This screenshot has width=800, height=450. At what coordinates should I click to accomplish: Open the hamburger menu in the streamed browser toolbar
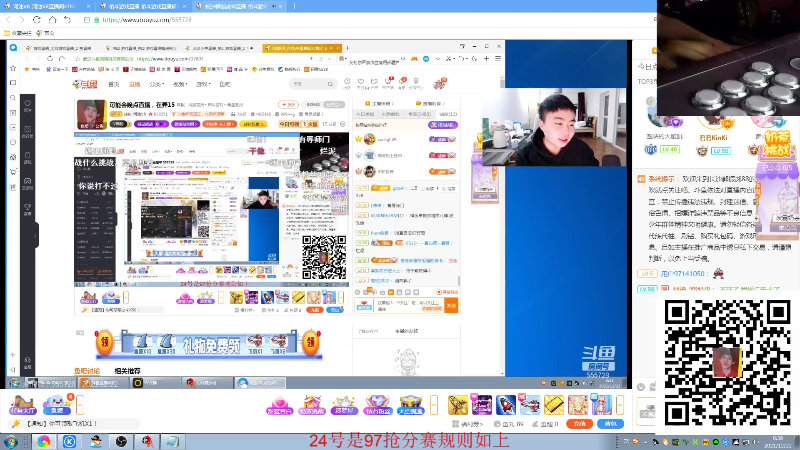click(x=497, y=59)
